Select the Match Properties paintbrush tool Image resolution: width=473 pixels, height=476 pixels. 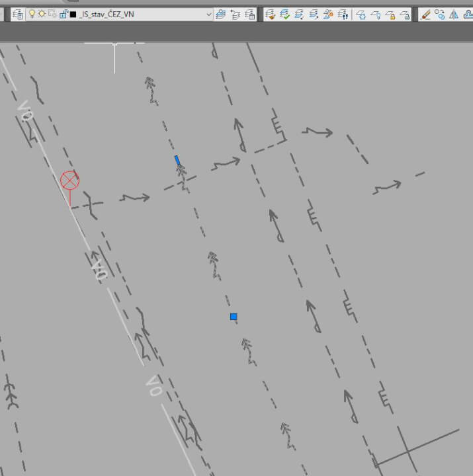point(425,14)
